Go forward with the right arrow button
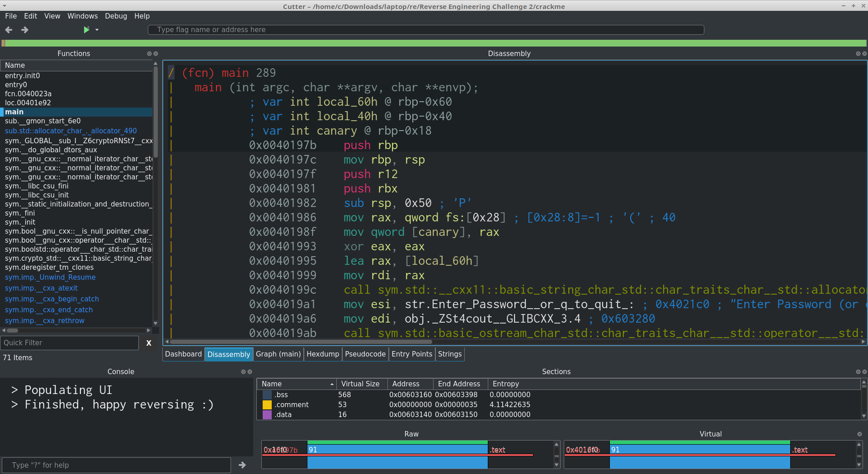This screenshot has width=868, height=474. click(25, 30)
